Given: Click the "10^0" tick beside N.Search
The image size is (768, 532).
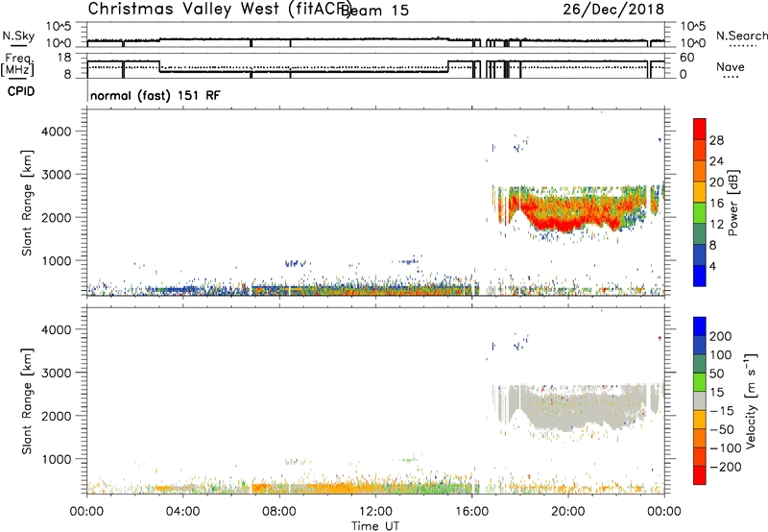Looking at the screenshot, I should click(x=693, y=43).
